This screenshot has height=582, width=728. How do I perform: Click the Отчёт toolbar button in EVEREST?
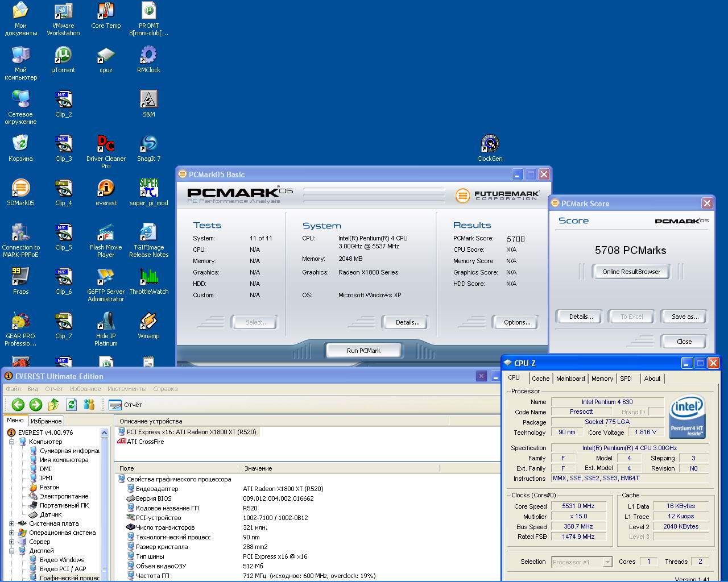126,405
